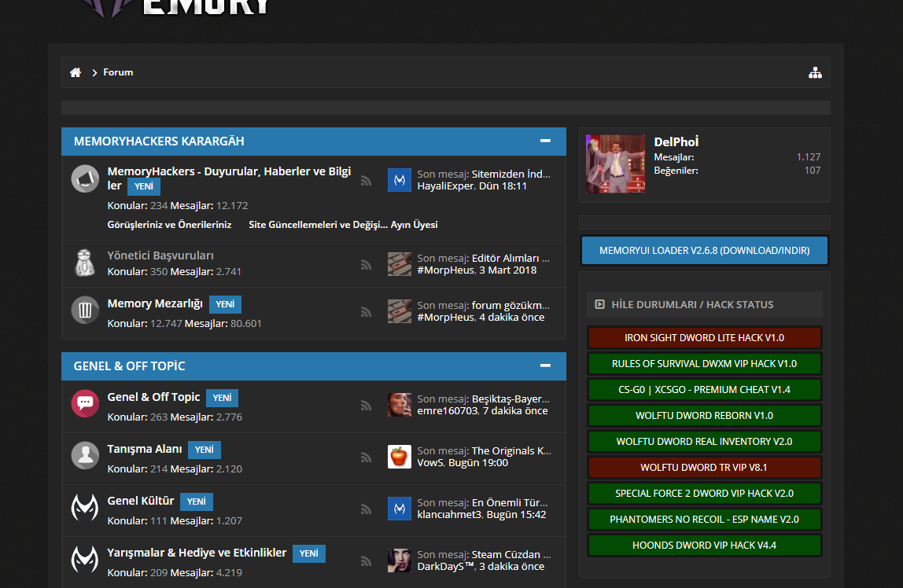Open last message 'Beşiktaş-Bayer...'

click(x=510, y=399)
